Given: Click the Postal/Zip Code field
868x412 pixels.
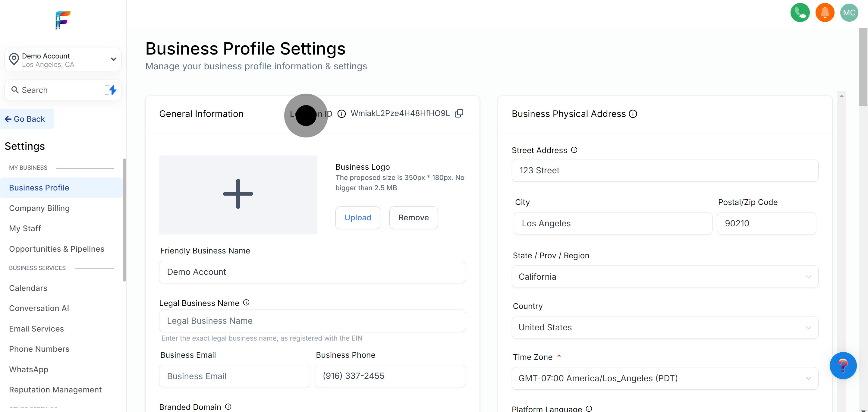Looking at the screenshot, I should (x=766, y=223).
